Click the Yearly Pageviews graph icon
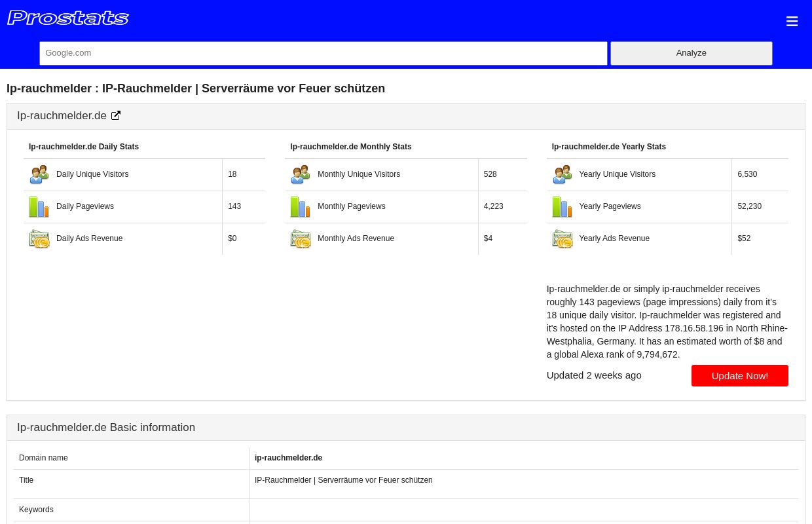Viewport: 812px width, 524px height. click(x=562, y=207)
